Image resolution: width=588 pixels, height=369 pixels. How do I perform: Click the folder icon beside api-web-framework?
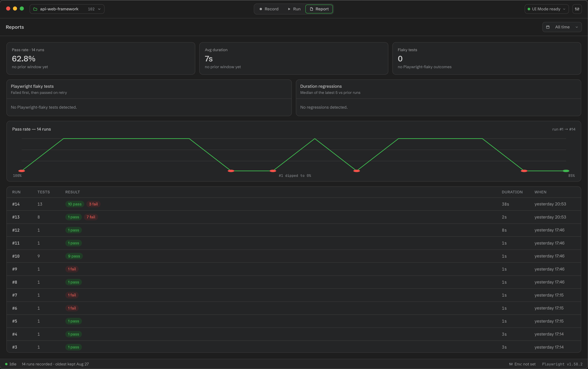pos(35,9)
